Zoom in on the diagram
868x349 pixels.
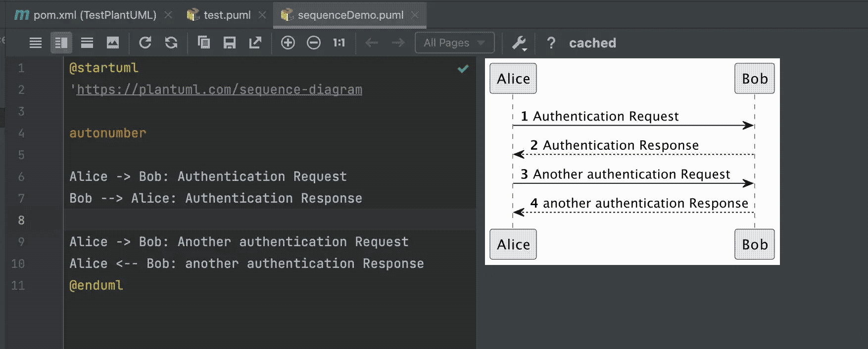pyautogui.click(x=288, y=43)
